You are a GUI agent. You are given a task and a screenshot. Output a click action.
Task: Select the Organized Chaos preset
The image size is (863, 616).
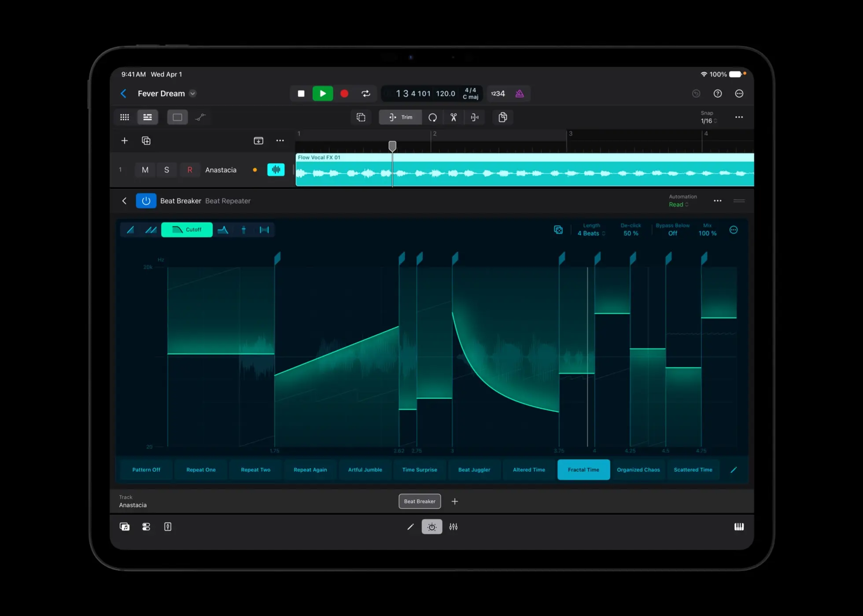coord(638,469)
